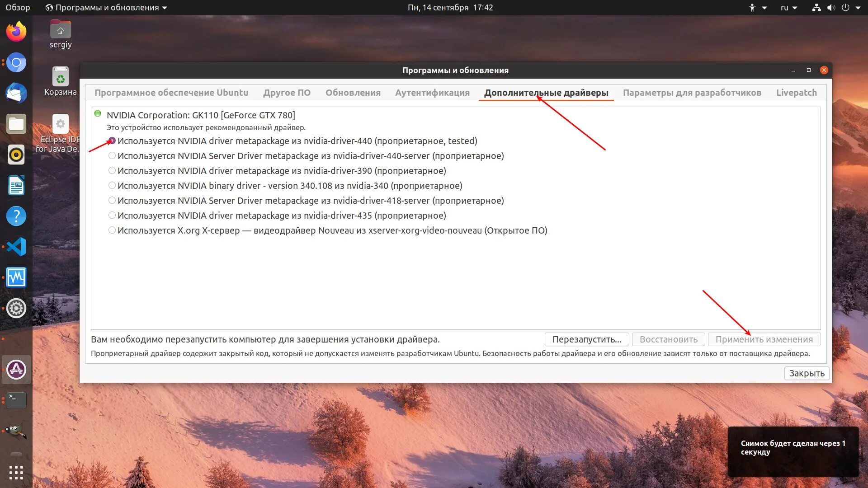Click the Перезапустить button
This screenshot has height=488, width=868.
[586, 339]
